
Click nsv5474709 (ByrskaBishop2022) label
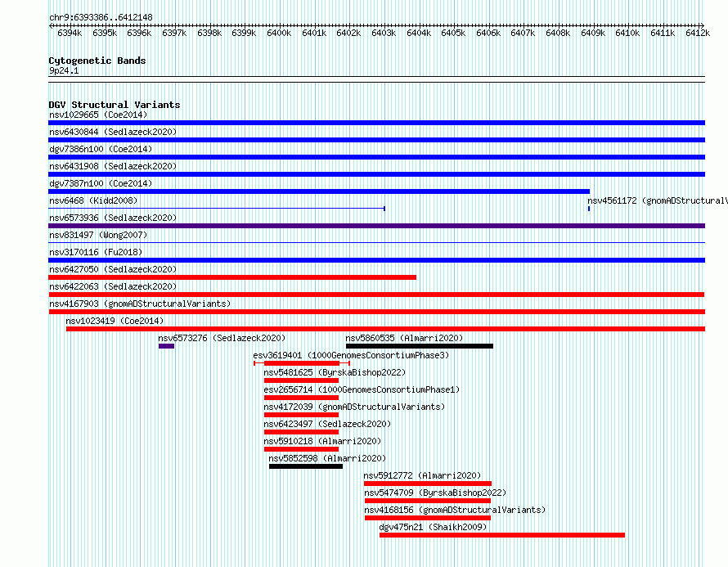(x=435, y=493)
